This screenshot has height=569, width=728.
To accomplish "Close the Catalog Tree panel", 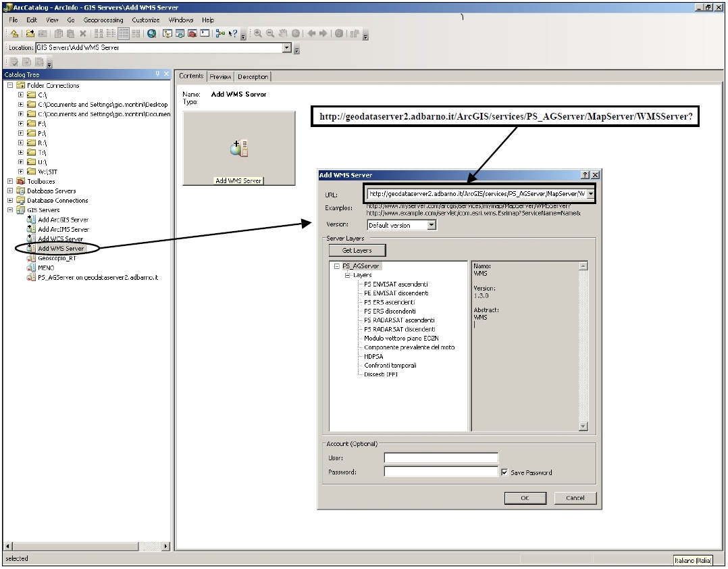I will [166, 74].
